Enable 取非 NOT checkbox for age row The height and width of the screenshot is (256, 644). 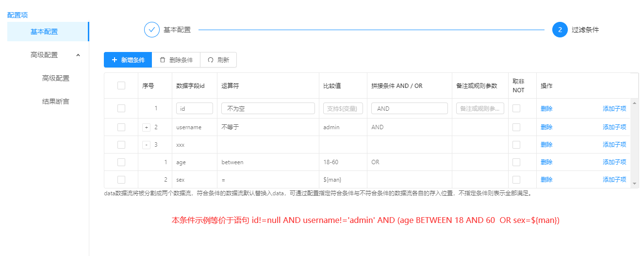point(516,162)
